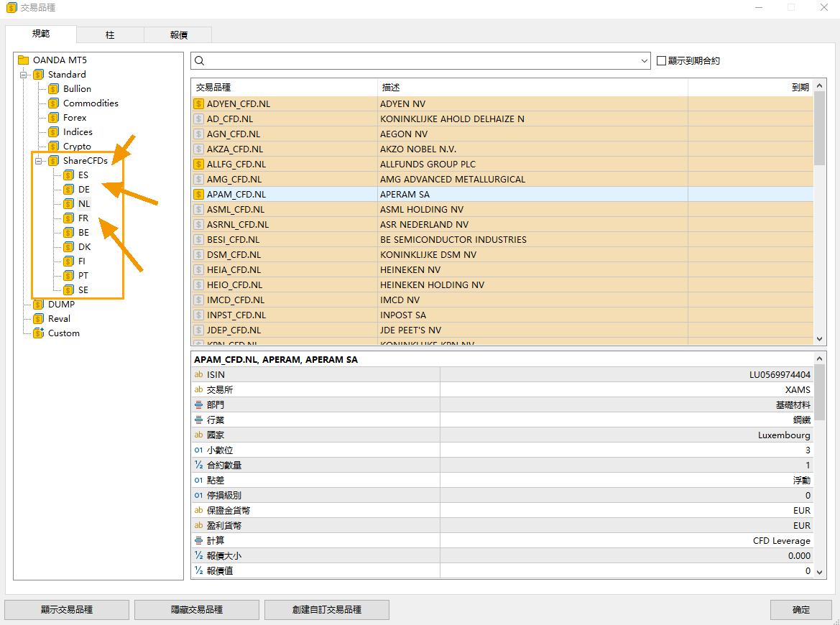
Task: Sort by the 交易品種 column header
Action: (285, 88)
